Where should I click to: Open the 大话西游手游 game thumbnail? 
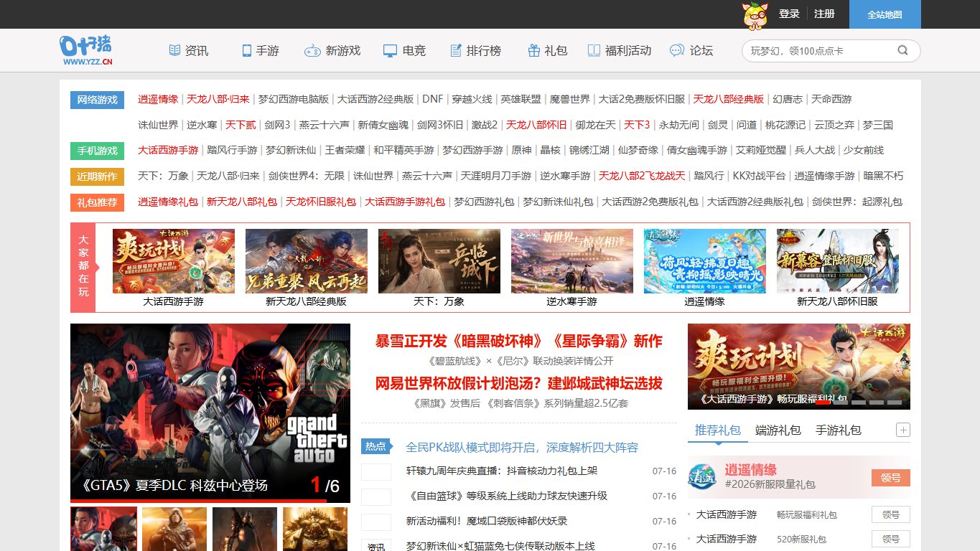[x=174, y=261]
